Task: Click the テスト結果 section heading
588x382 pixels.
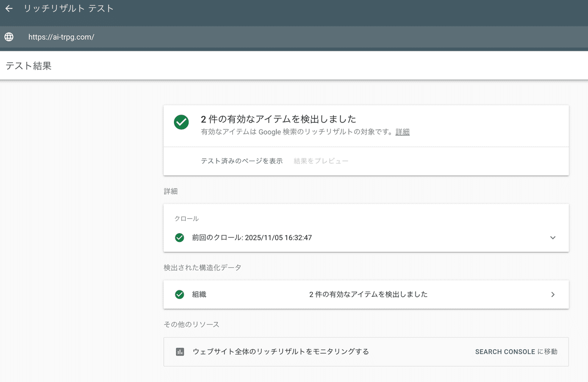Action: tap(28, 66)
